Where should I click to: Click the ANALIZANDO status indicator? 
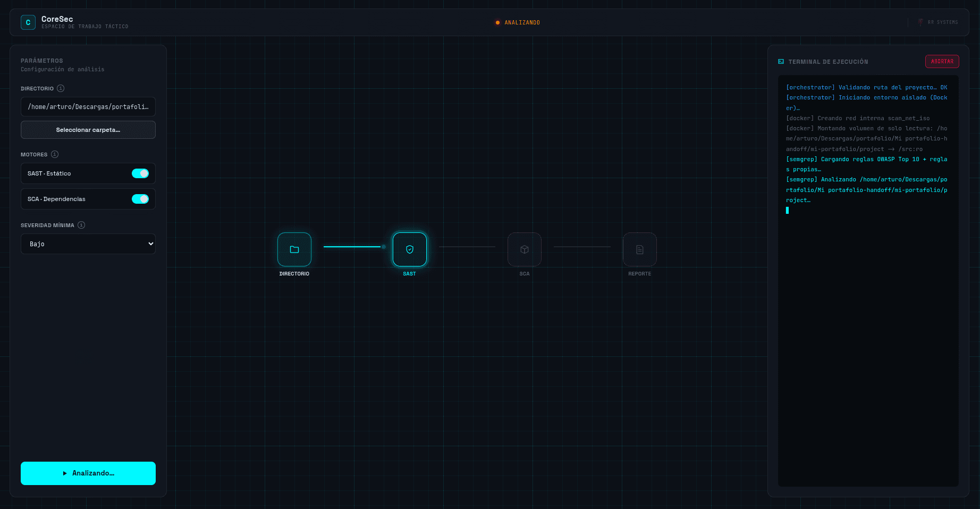click(518, 22)
